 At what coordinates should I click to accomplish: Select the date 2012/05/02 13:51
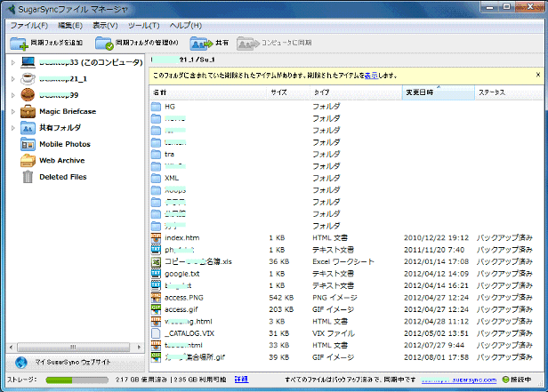coord(436,333)
